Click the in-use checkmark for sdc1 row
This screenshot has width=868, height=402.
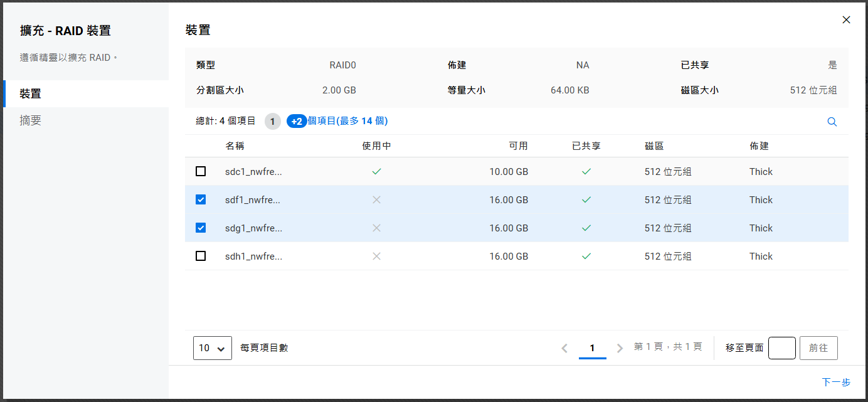376,171
